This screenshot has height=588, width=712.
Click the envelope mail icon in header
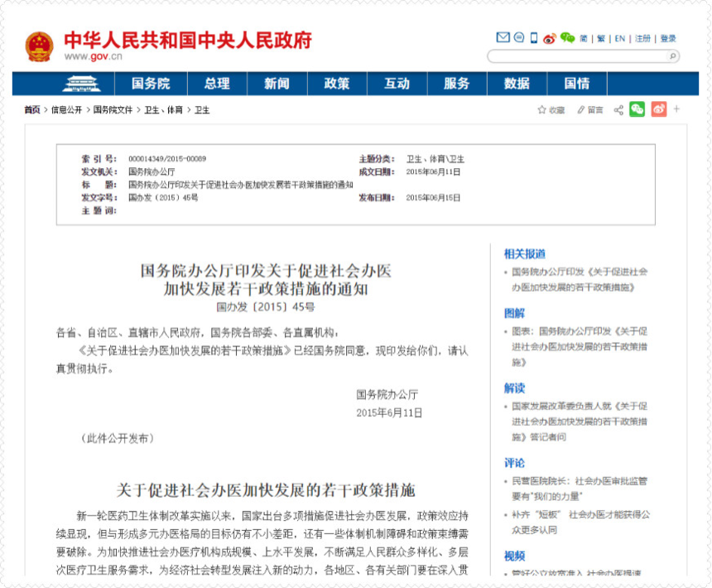point(503,38)
